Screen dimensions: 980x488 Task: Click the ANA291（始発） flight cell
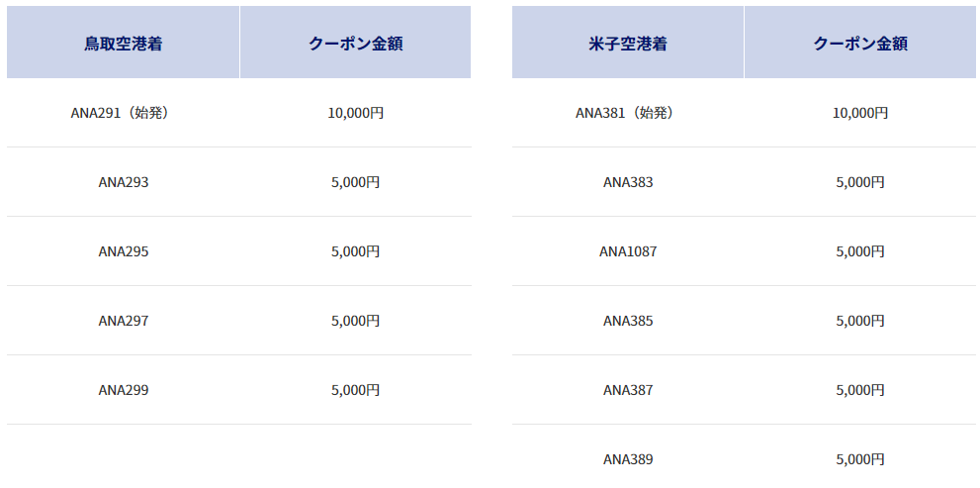(124, 113)
